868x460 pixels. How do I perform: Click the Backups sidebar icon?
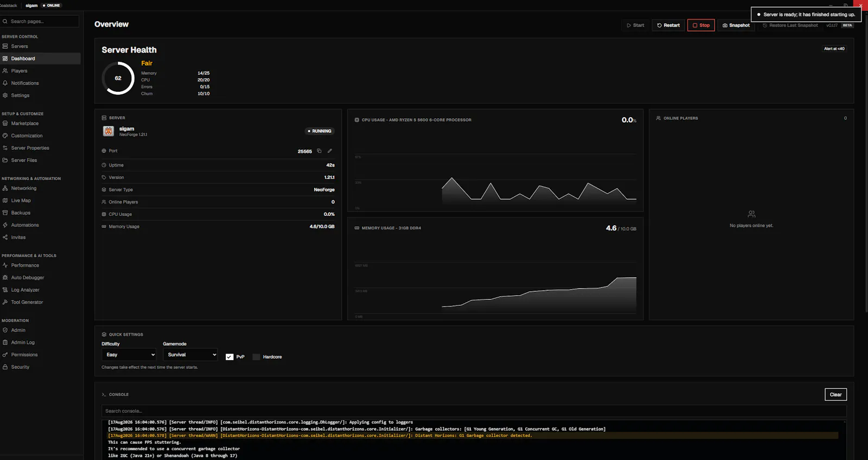[5, 213]
